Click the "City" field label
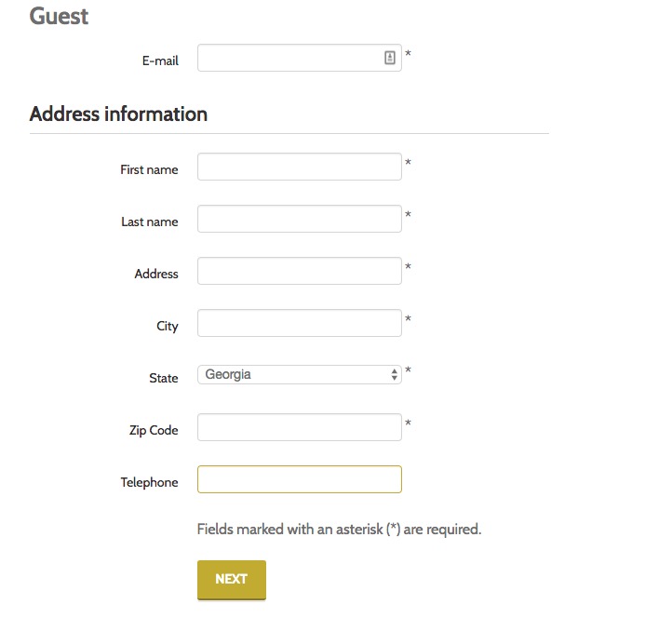This screenshot has height=631, width=672. (x=168, y=327)
